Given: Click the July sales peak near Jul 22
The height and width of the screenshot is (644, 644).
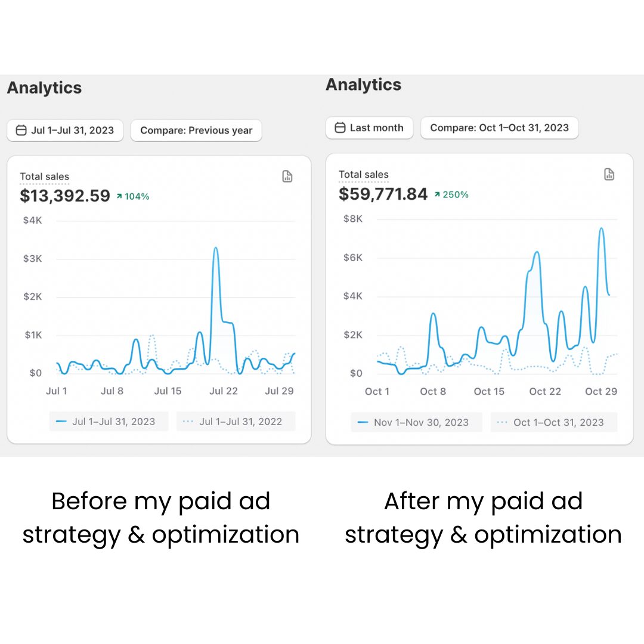Looking at the screenshot, I should (x=216, y=248).
